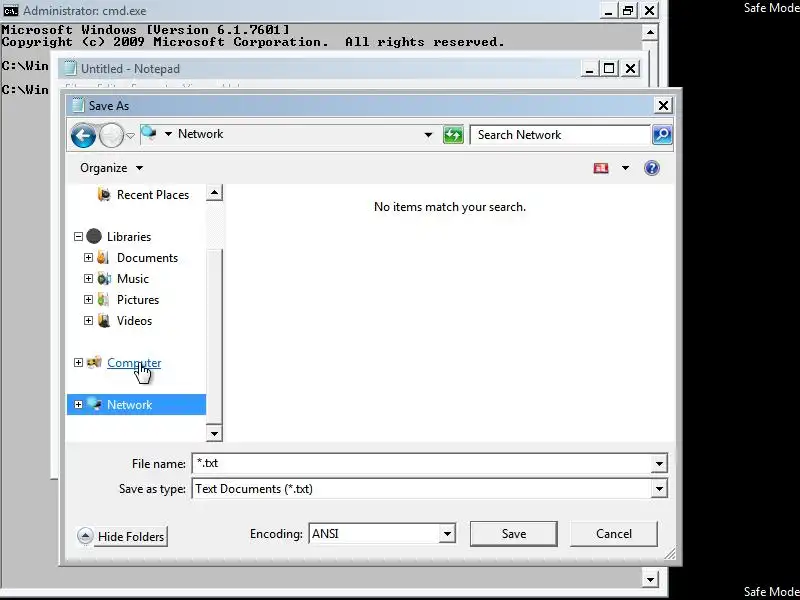Expand the Computer tree node
The width and height of the screenshot is (800, 600).
78,362
